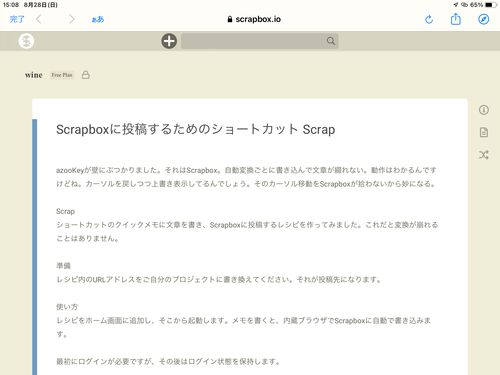Click the 準備 heading line

(63, 266)
